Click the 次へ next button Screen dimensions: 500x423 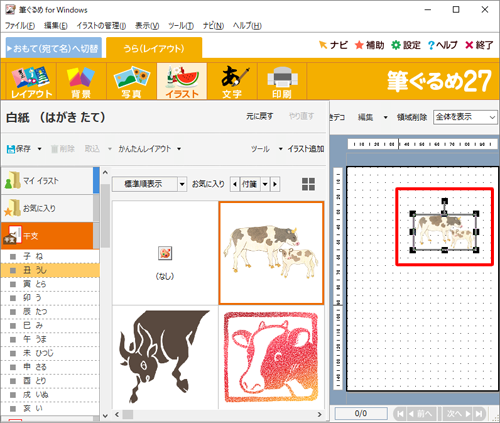458,414
